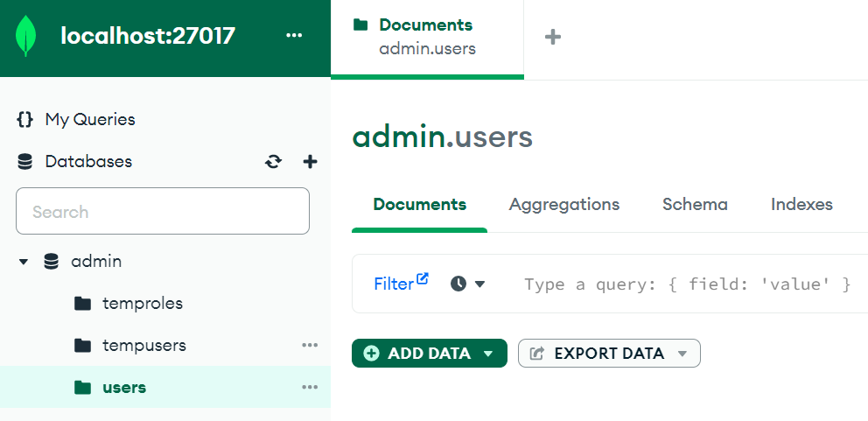Switch to the Documents sub-tab
The image size is (868, 421).
tap(420, 205)
